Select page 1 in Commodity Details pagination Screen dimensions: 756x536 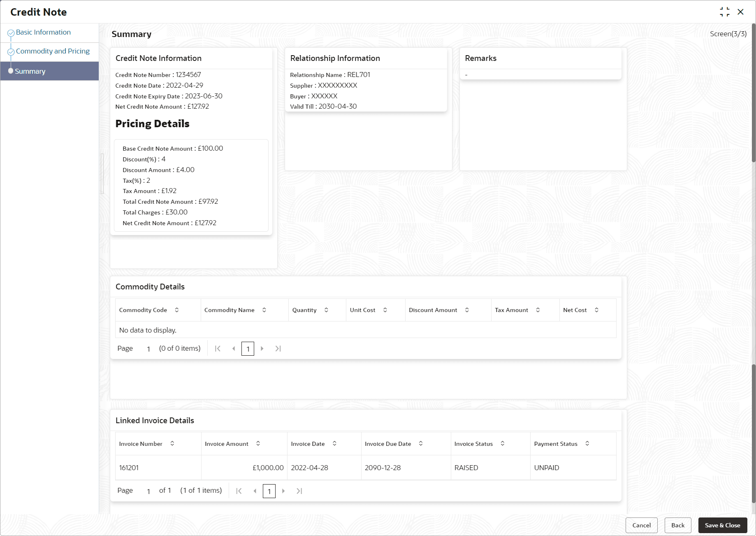(248, 349)
